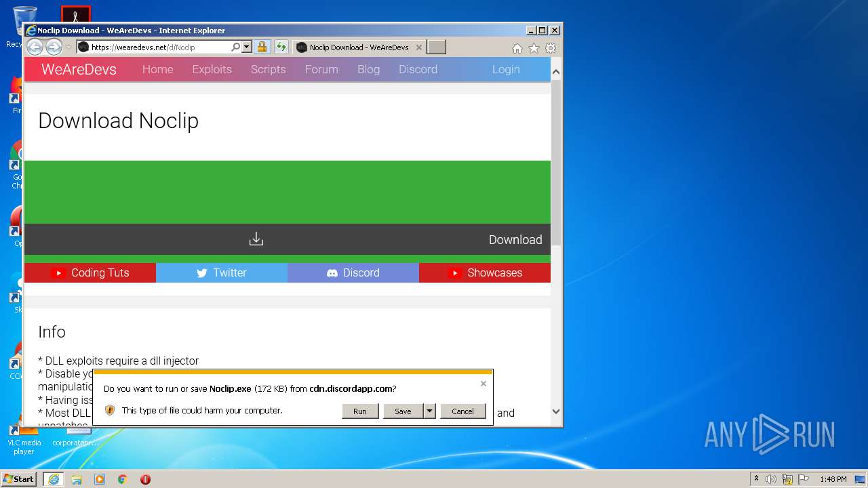The image size is (868, 488).
Task: Click the address bar URL field
Action: click(x=159, y=47)
